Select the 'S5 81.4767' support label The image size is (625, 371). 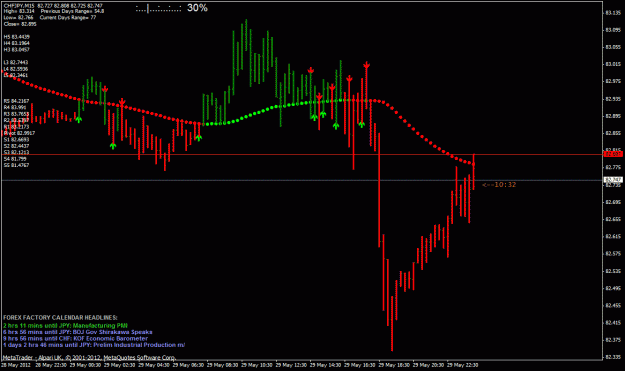(x=16, y=165)
